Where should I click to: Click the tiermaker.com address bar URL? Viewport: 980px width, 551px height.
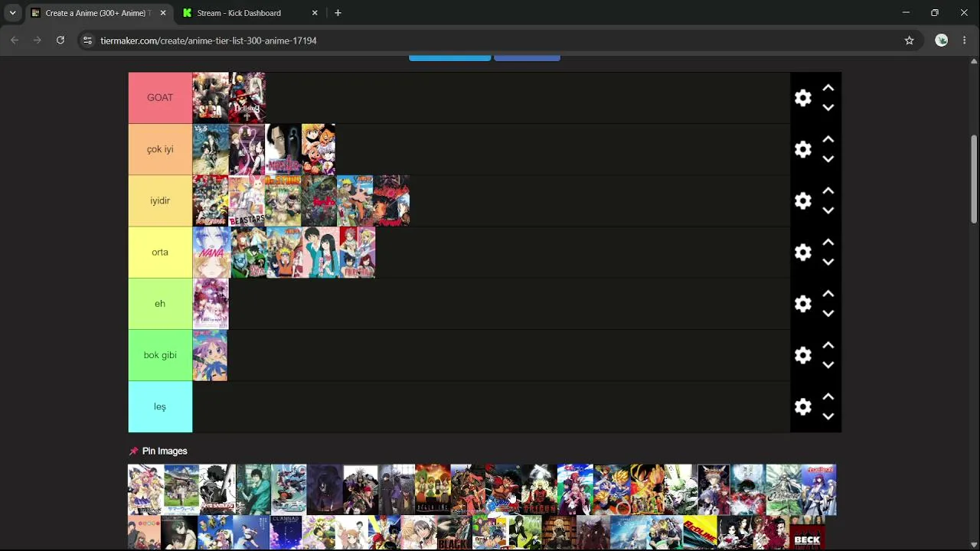coord(208,41)
